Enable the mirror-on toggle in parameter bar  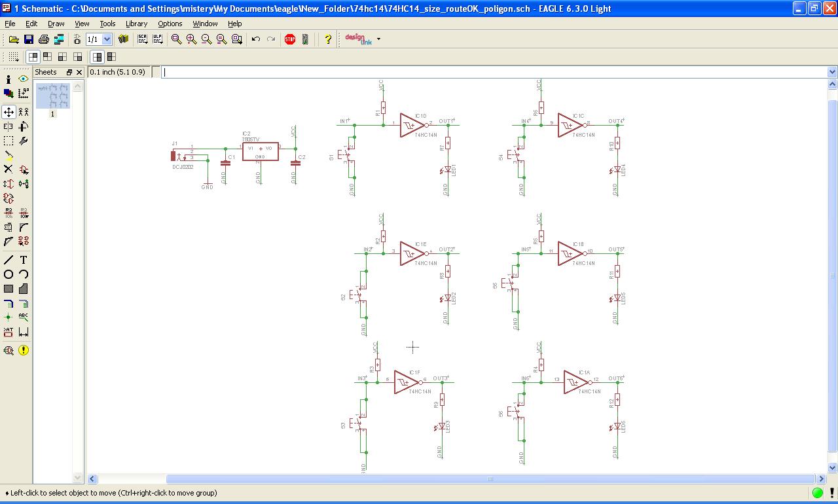[111, 57]
